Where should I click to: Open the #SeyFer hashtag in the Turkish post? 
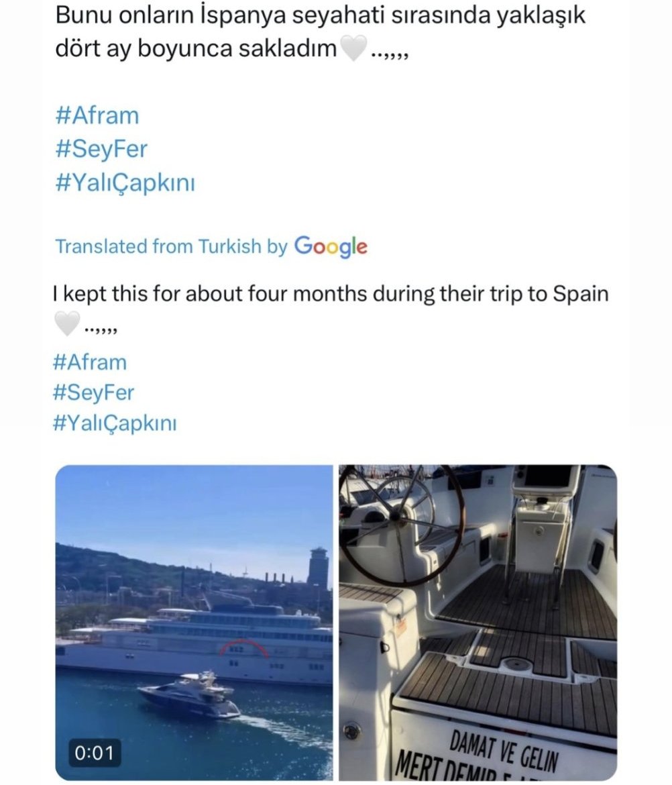tap(101, 149)
